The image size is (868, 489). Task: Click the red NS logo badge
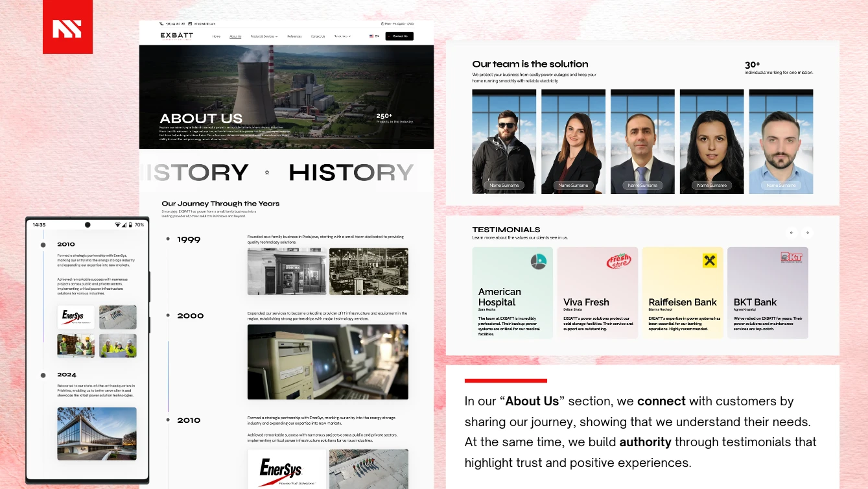[67, 27]
